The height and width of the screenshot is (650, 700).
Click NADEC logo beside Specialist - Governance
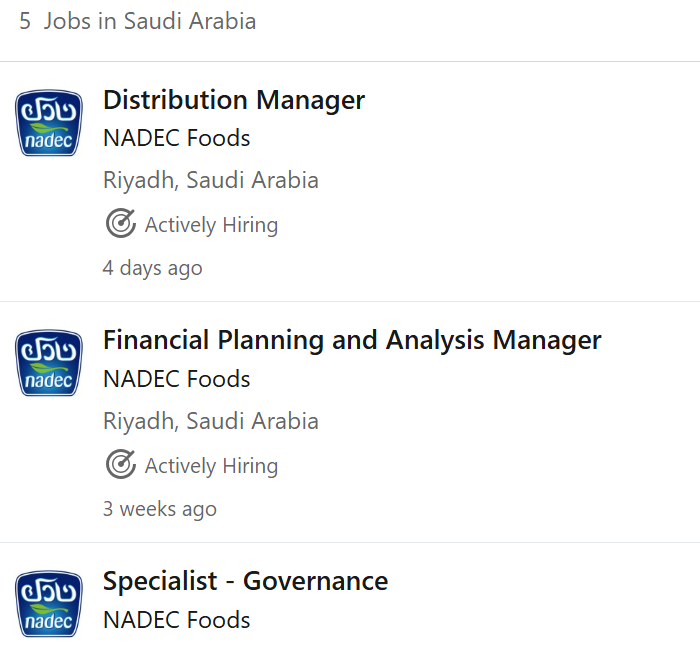click(49, 605)
